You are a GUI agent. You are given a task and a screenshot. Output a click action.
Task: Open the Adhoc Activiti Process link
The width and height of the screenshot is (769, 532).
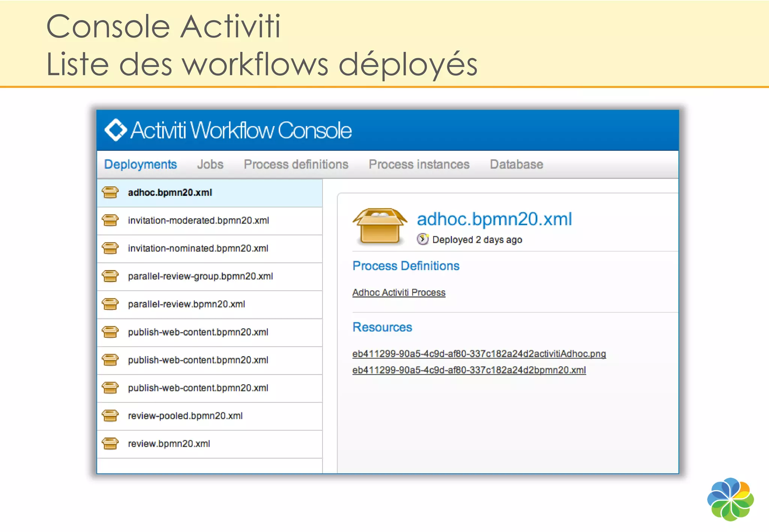(x=399, y=293)
